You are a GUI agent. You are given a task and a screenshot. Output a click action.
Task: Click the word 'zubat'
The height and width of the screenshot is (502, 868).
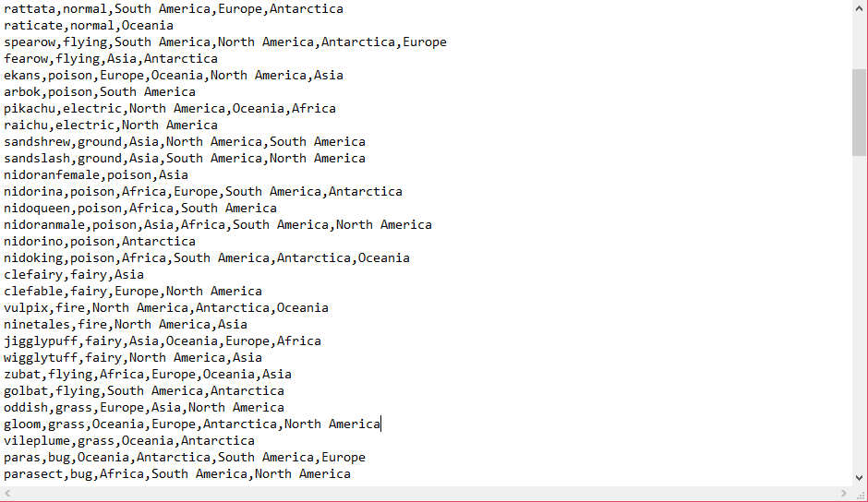coord(22,374)
